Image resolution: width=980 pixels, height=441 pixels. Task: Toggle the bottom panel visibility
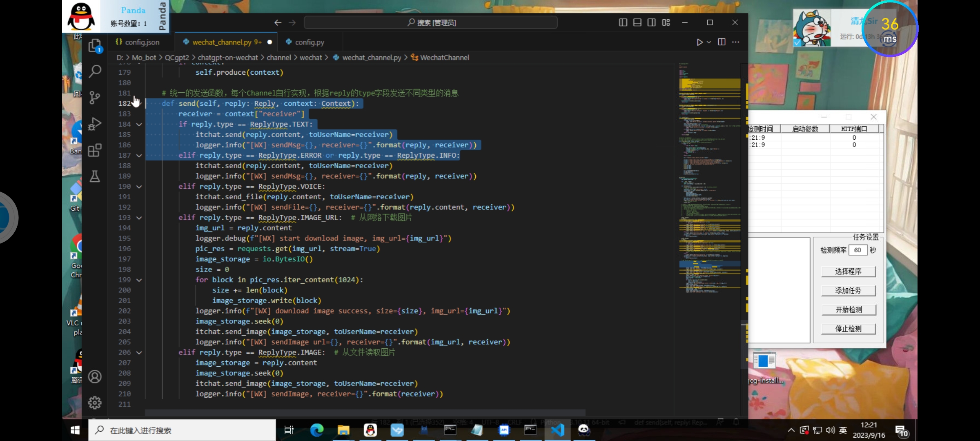pos(637,22)
